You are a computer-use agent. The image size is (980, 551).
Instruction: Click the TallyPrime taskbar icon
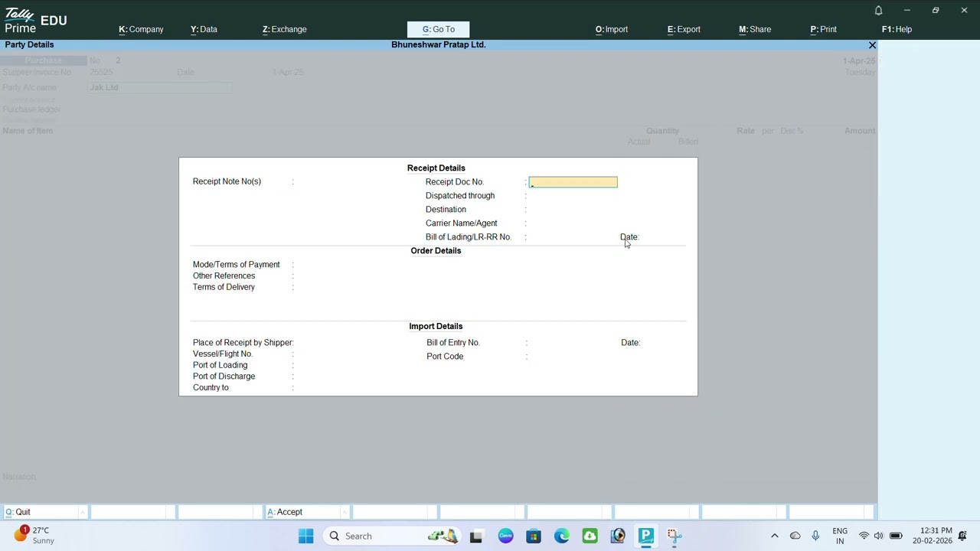tap(646, 536)
